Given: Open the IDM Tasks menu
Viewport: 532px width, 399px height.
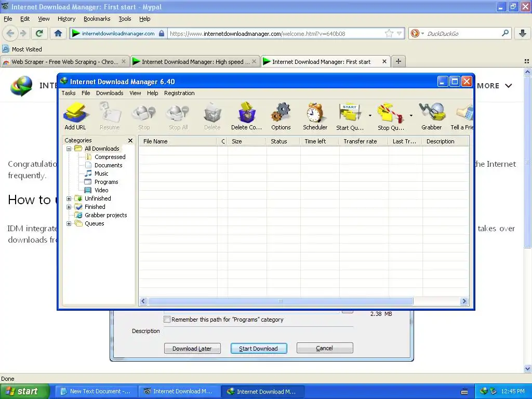Looking at the screenshot, I should click(69, 93).
